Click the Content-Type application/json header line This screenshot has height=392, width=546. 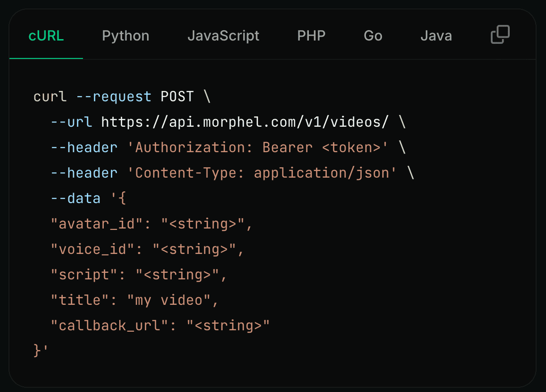232,173
